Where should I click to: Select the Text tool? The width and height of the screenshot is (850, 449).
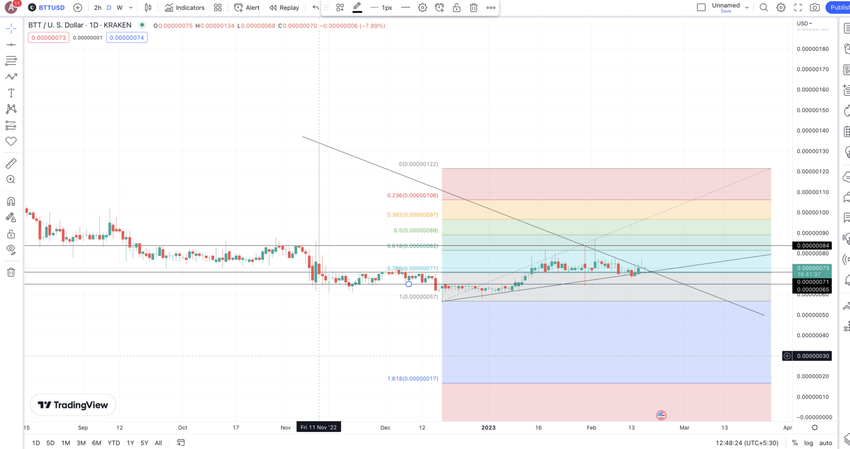click(11, 93)
